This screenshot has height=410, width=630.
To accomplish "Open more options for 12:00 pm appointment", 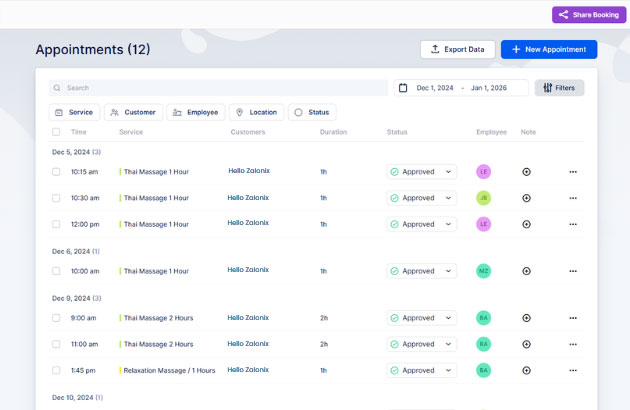I will [x=573, y=224].
